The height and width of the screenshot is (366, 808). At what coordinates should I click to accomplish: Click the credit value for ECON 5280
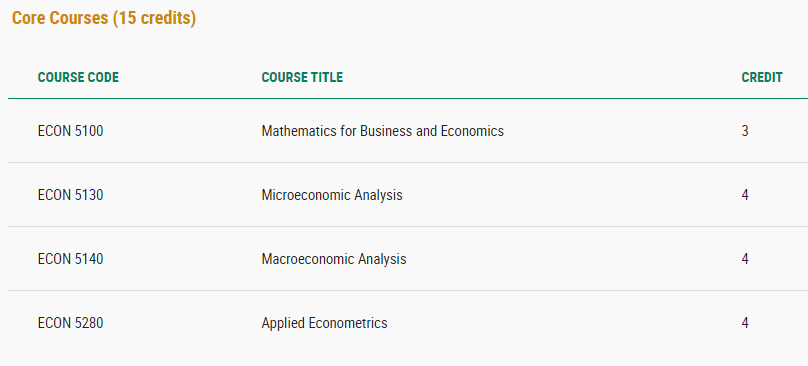745,323
